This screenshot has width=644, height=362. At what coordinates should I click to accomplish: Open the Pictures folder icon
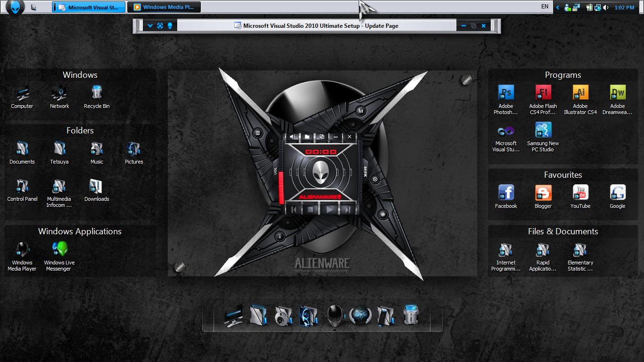(x=134, y=153)
